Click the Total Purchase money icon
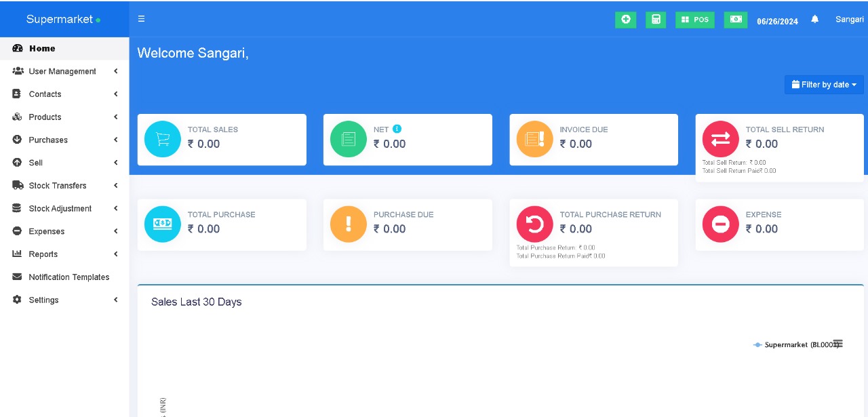This screenshot has width=868, height=417. click(163, 224)
